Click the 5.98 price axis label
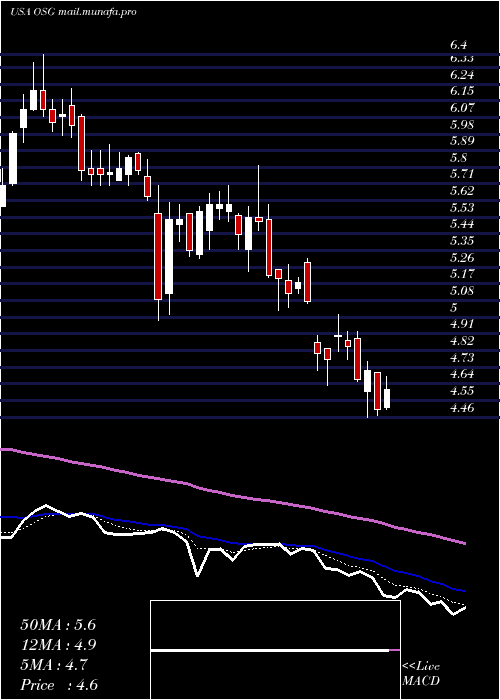 (462, 124)
